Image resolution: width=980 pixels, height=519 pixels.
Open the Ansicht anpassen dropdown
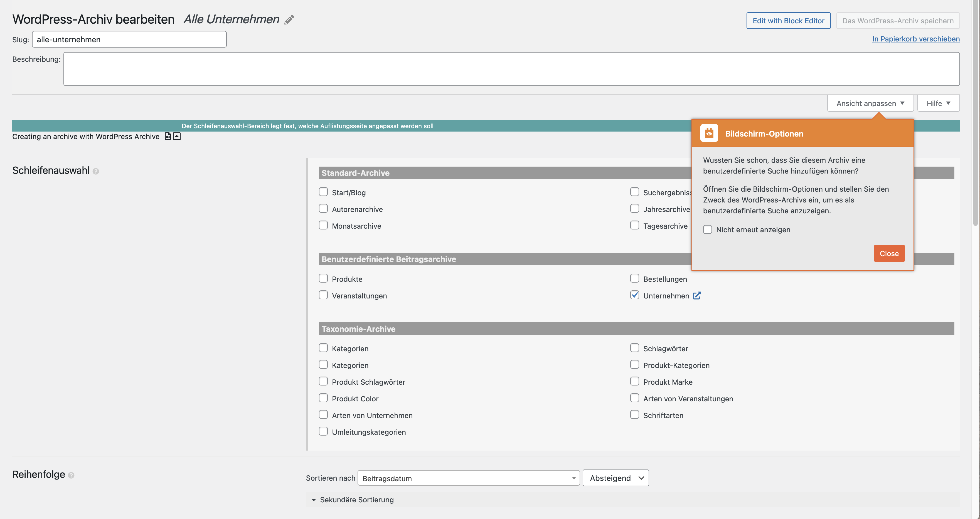870,103
